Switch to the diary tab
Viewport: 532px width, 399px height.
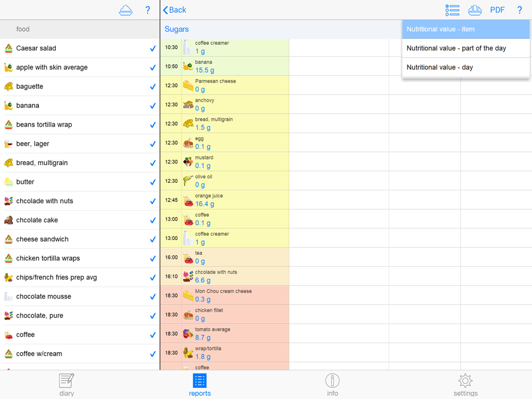pos(66,385)
